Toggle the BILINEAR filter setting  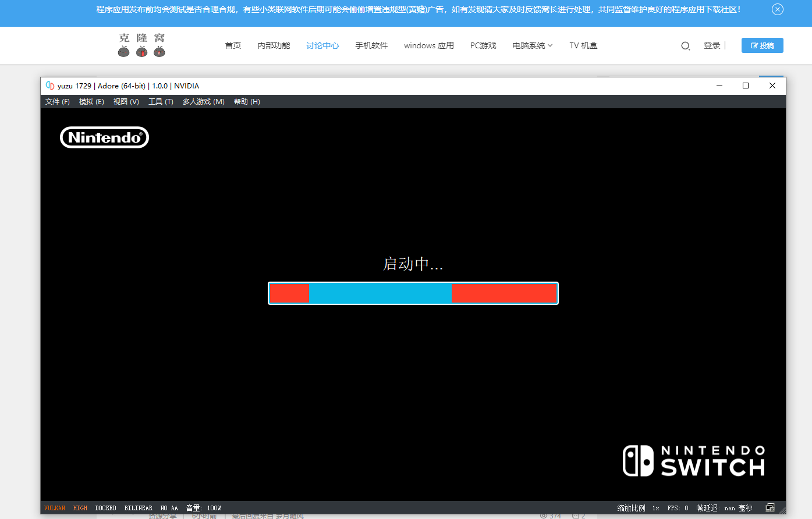[x=139, y=508]
